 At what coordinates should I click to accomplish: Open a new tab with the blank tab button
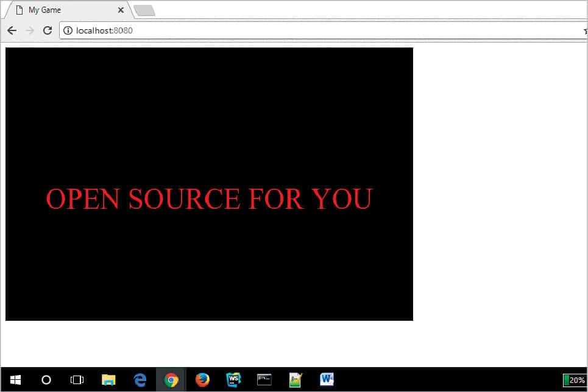tap(145, 10)
